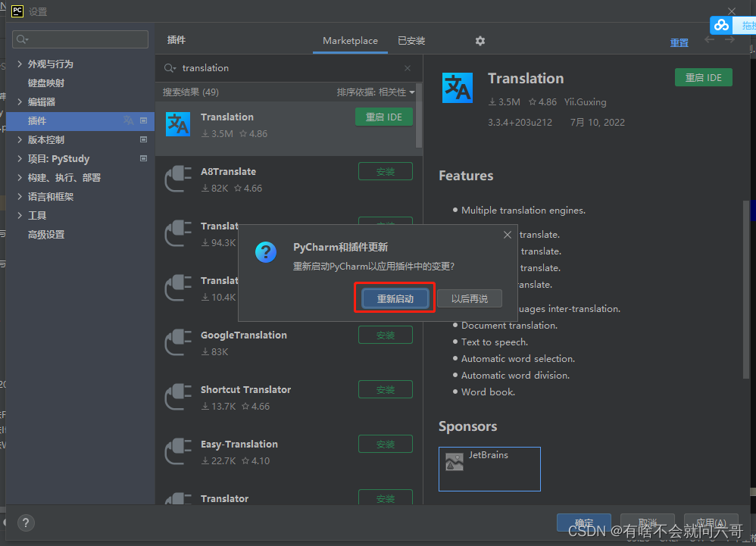
Task: Click the settings sidebar search field
Action: (80, 39)
